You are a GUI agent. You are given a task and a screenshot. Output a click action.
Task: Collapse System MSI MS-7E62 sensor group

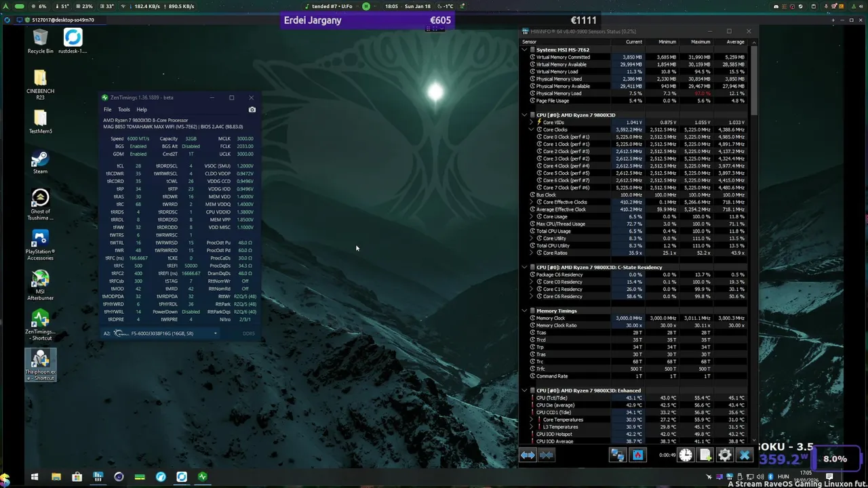(x=524, y=49)
